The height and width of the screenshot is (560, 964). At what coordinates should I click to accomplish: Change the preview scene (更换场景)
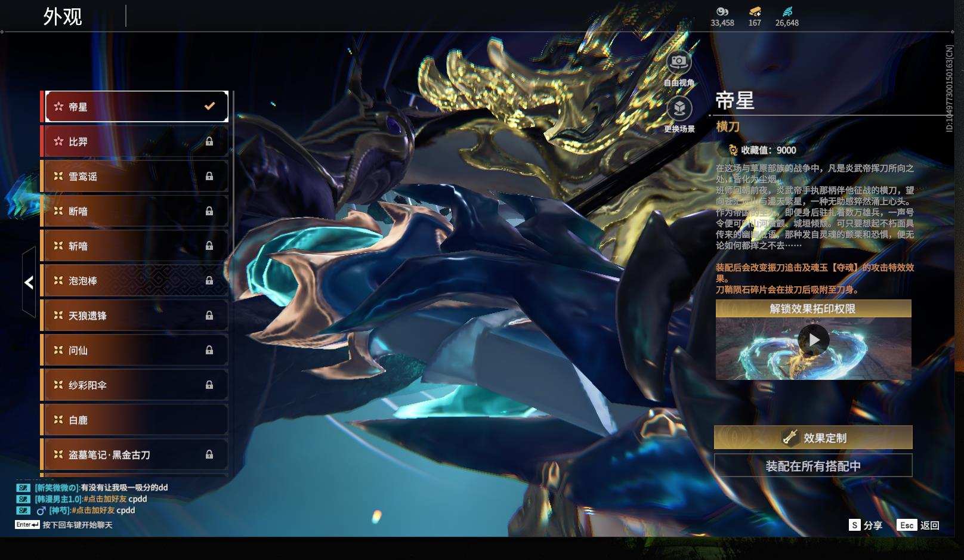click(679, 114)
